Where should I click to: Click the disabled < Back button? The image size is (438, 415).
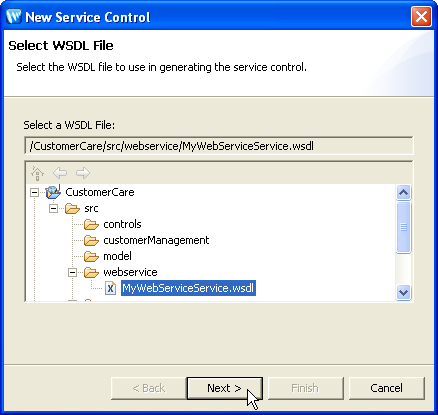149,388
